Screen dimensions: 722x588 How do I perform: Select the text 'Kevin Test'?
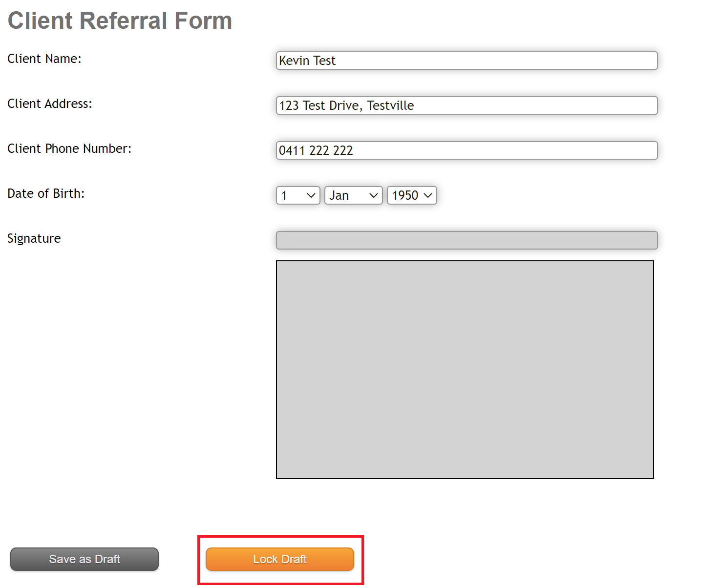pos(307,61)
